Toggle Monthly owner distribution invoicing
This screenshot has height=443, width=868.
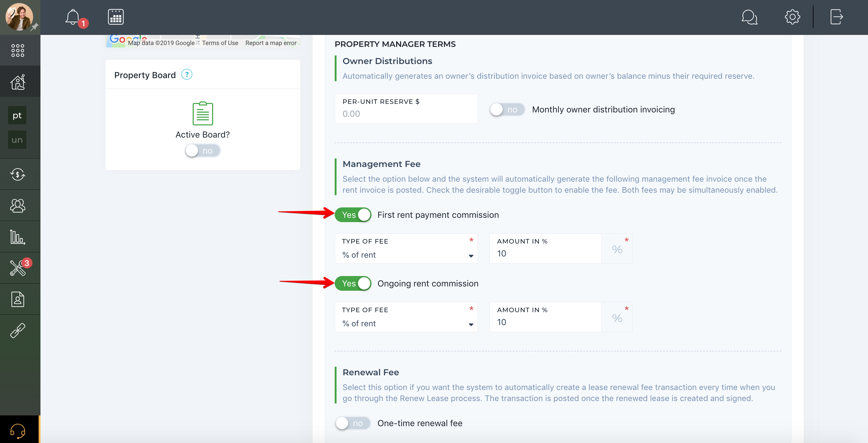[x=508, y=109]
